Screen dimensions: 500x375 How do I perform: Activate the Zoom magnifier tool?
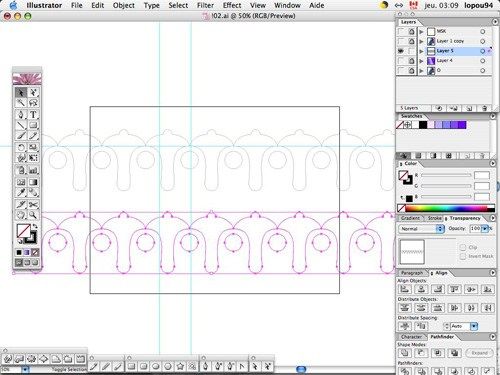pos(33,215)
